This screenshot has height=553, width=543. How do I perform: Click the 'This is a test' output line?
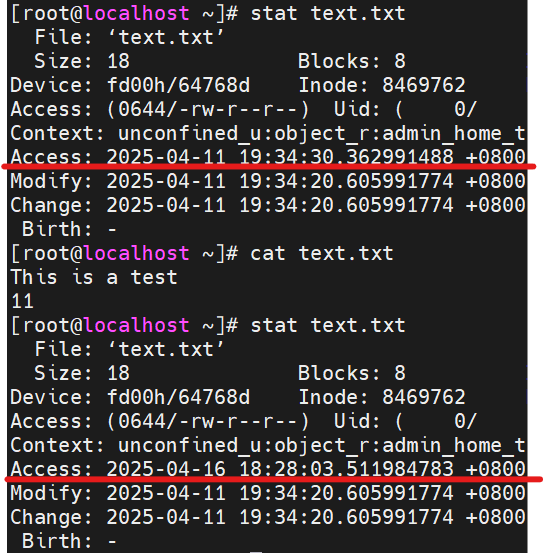(94, 277)
